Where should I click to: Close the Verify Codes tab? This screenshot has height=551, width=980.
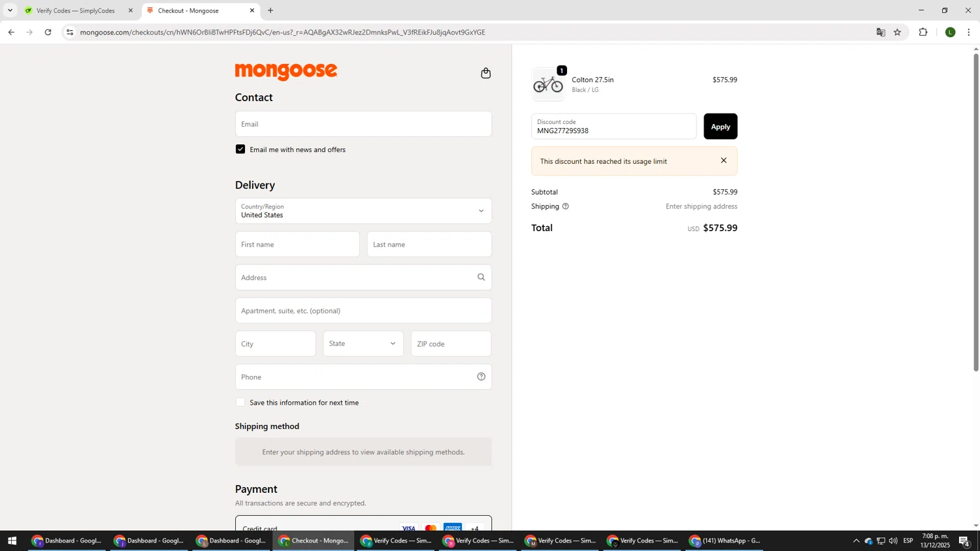(130, 10)
